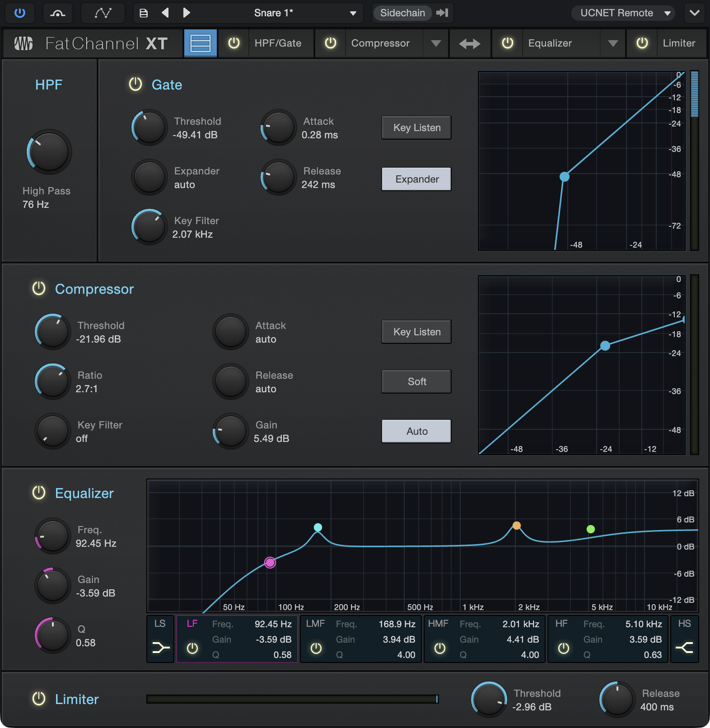Click the envelope/automation points icon

coord(103,13)
